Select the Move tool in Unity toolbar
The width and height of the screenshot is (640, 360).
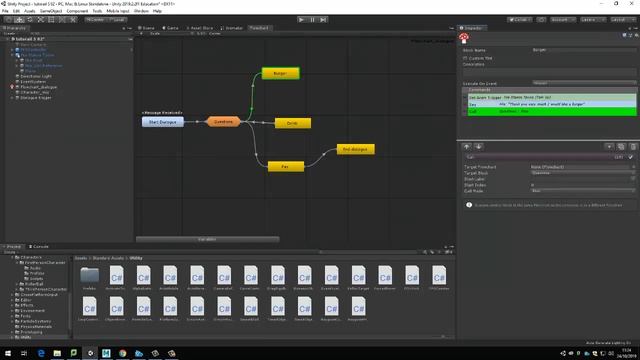[x=19, y=20]
